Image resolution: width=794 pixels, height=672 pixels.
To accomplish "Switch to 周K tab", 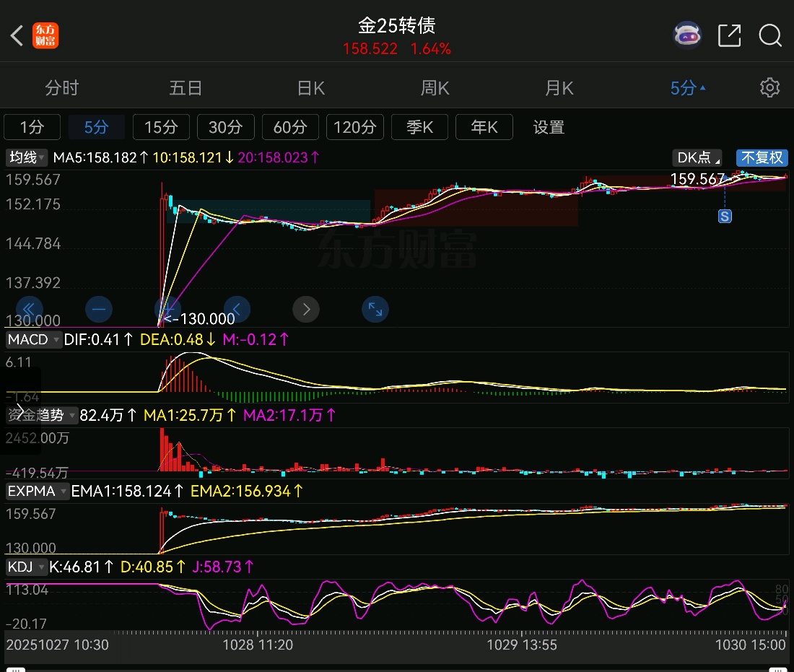I will point(435,88).
